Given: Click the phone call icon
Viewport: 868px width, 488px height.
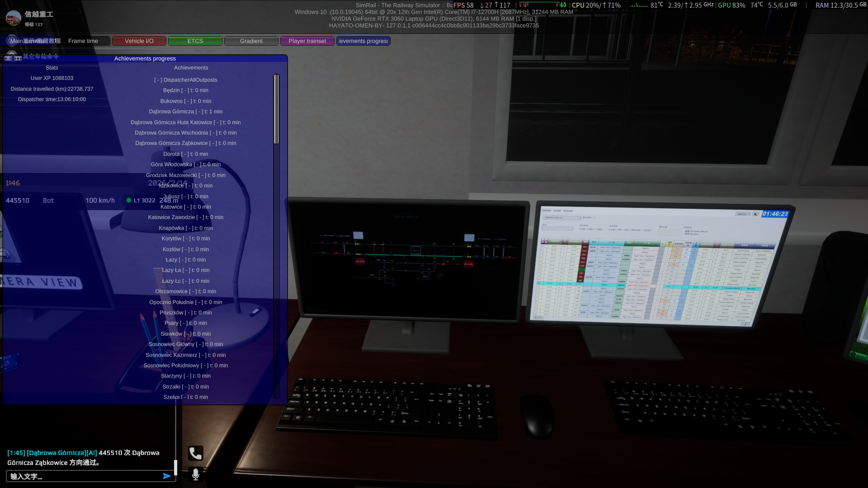Looking at the screenshot, I should click(x=196, y=453).
